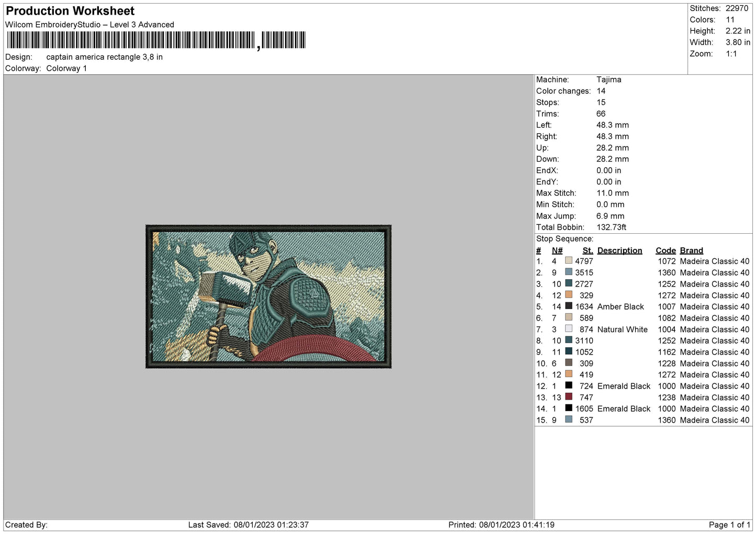756x534 pixels.
Task: Click the design name captain america rectangle
Action: pos(104,57)
